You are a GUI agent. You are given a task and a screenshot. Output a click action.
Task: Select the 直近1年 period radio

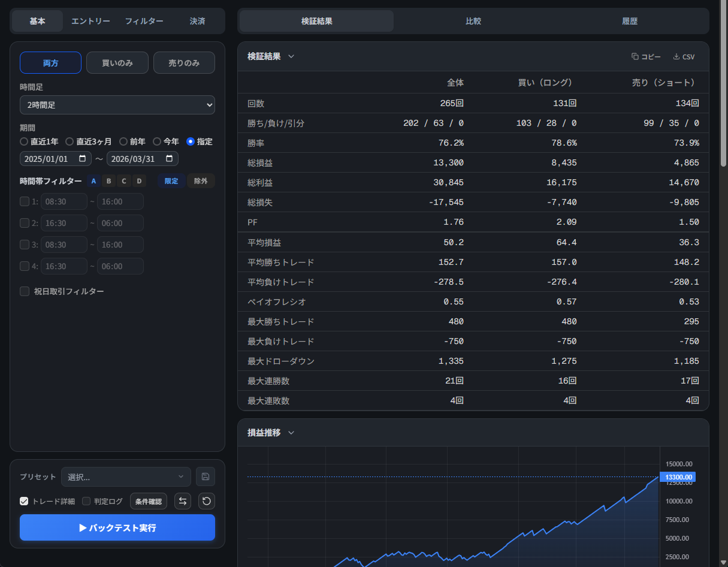point(24,141)
